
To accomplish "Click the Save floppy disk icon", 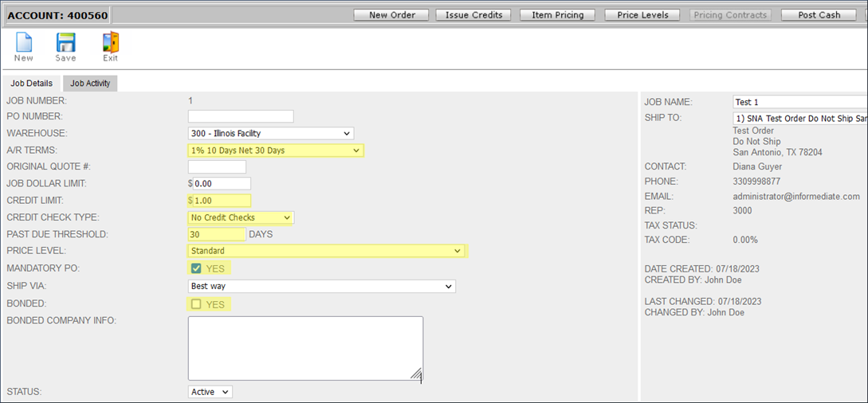I will 66,42.
